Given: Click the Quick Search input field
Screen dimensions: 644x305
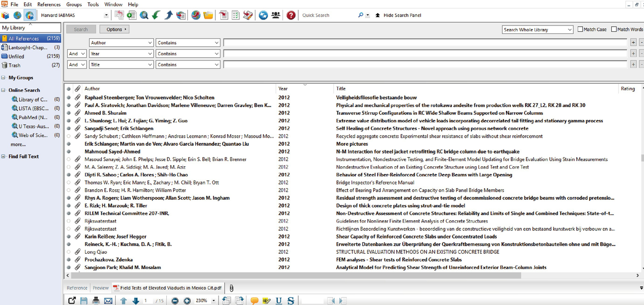Looking at the screenshot, I should pyautogui.click(x=328, y=15).
